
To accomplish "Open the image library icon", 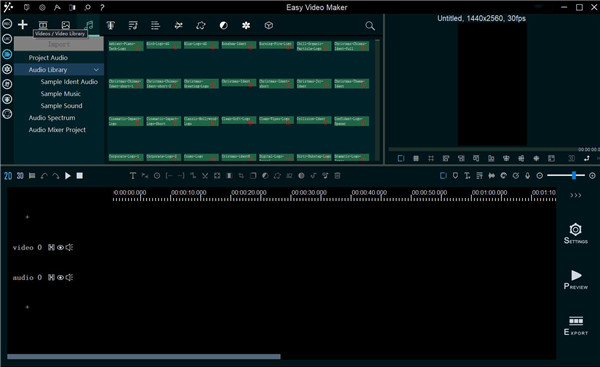I will pos(66,25).
